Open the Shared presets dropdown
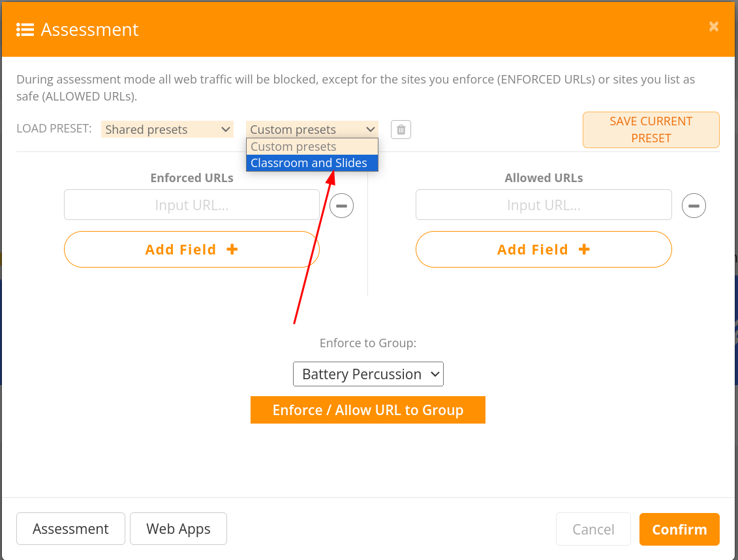738x560 pixels. pos(167,129)
